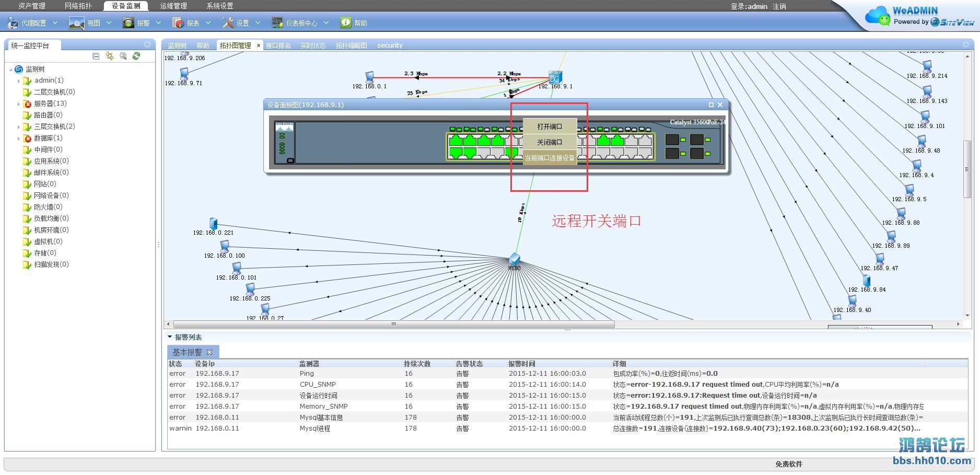Viewport: 980px width, 475px height.
Task: Open the 资产管理 top menu
Action: [31, 6]
